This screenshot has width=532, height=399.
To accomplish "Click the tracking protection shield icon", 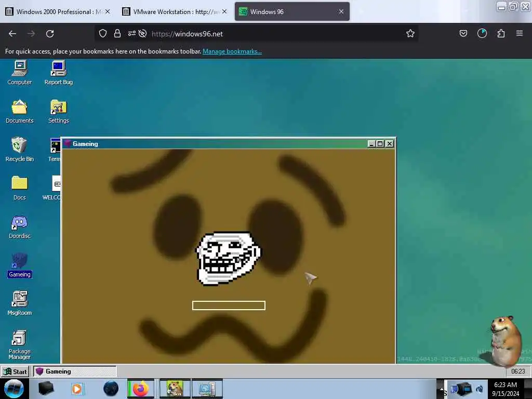I will point(103,34).
